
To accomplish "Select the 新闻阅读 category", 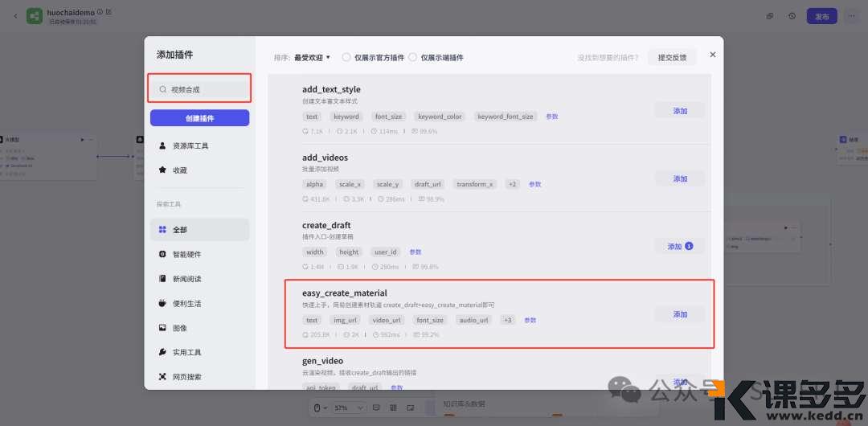I will [x=199, y=279].
